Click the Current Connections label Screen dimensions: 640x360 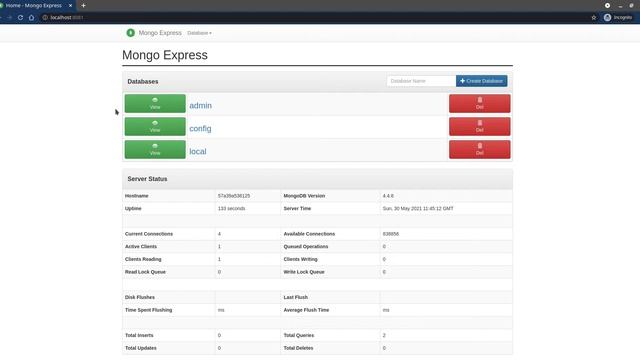(149, 234)
